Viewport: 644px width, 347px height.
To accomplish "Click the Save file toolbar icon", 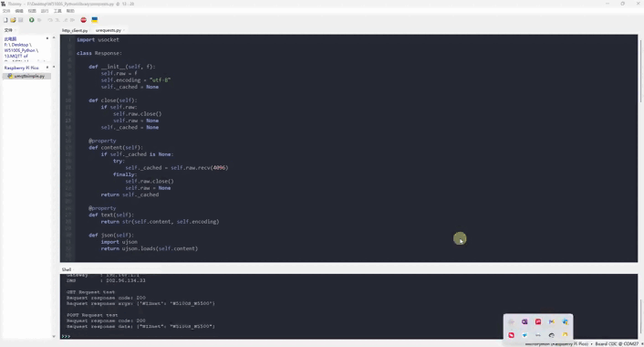I will click(20, 20).
